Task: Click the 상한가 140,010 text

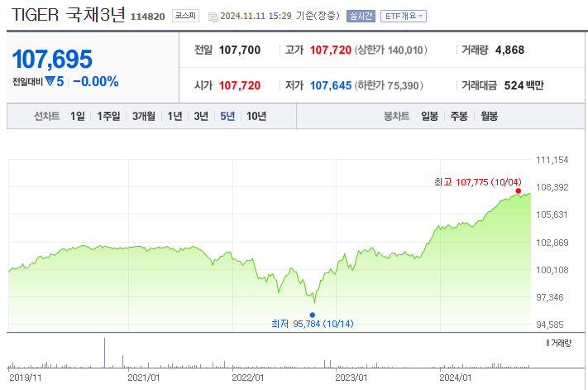Action: point(390,50)
